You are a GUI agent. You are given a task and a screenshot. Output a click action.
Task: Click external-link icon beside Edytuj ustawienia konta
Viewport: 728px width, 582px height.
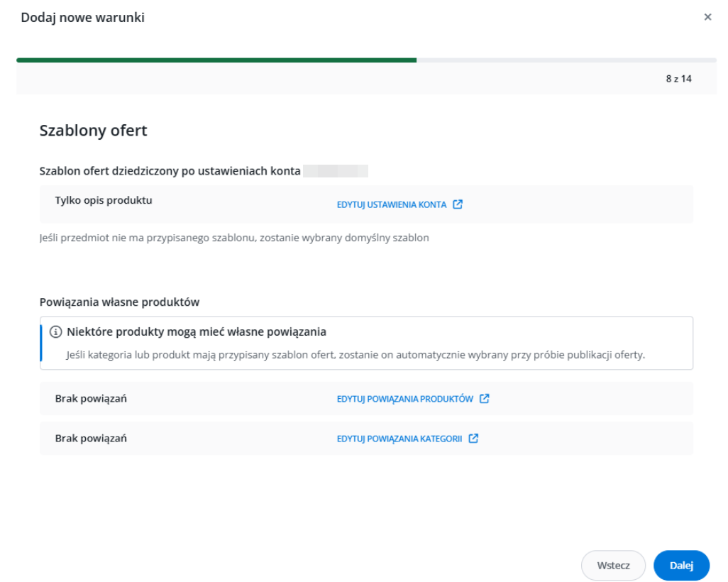[x=458, y=204]
